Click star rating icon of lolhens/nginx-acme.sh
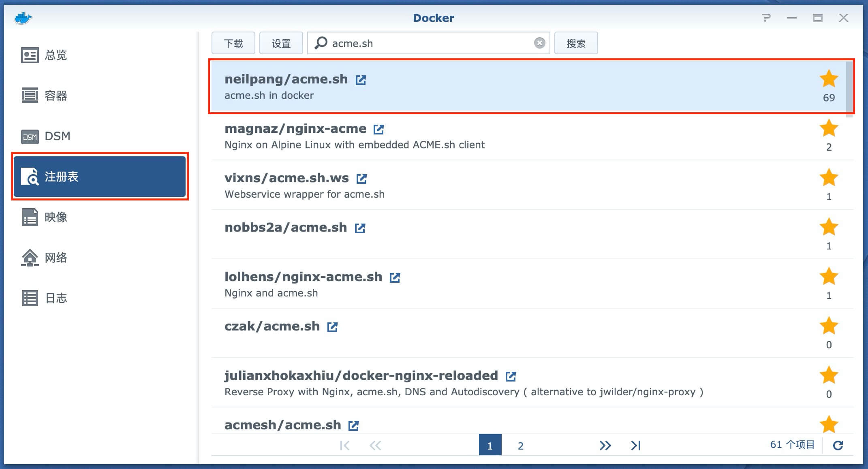 click(829, 277)
